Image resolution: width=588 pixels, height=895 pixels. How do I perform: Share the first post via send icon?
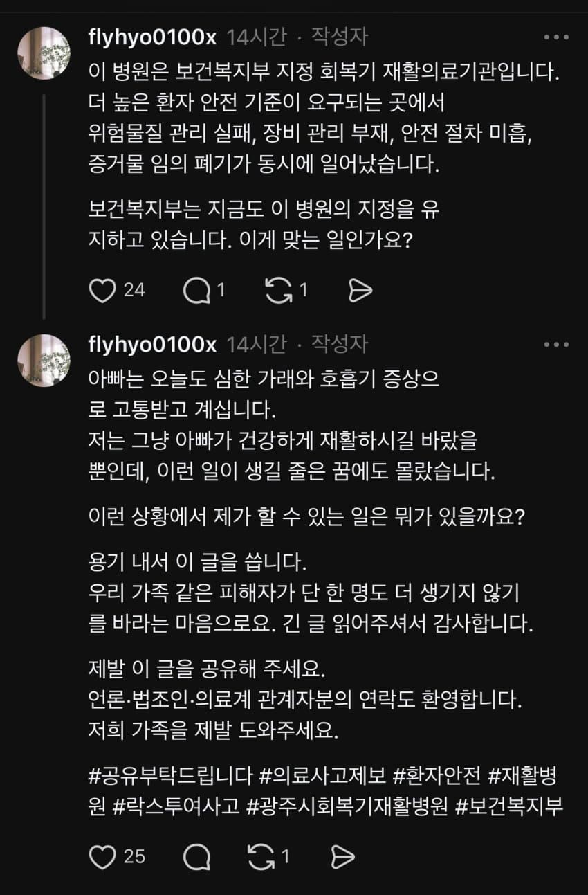point(360,291)
